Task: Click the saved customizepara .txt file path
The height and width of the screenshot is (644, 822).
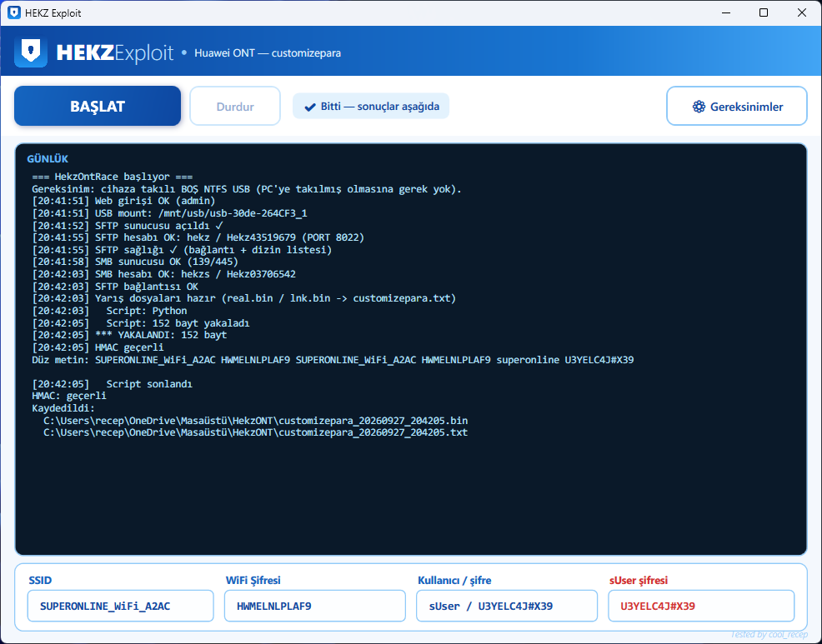Action: coord(256,432)
